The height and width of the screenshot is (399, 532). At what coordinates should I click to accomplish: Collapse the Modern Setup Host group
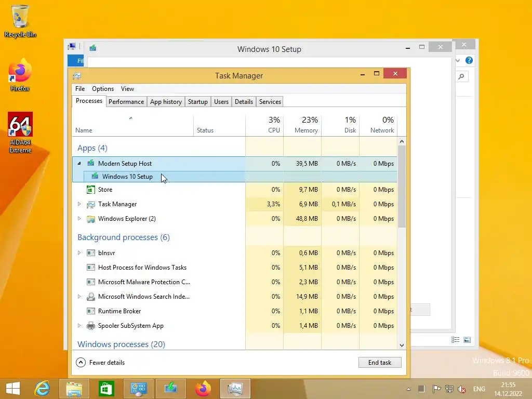pos(79,163)
